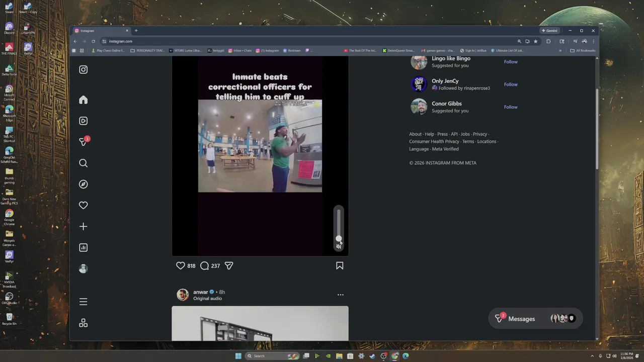Viewport: 644px width, 362px height.
Task: Open a new Chrome tab
Action: point(136,31)
